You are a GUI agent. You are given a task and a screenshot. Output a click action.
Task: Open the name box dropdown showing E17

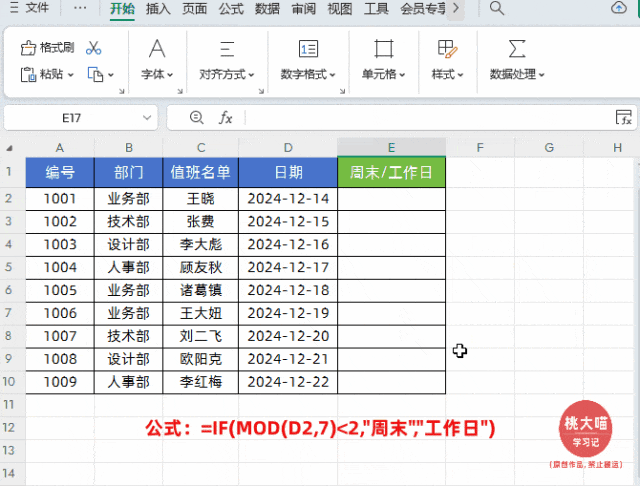pos(147,118)
